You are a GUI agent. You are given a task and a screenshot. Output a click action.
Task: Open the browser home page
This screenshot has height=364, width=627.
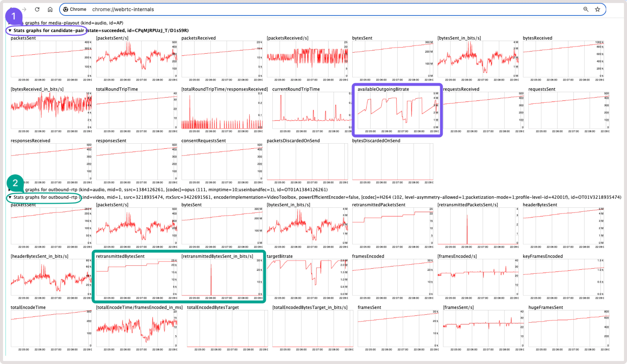(x=50, y=9)
